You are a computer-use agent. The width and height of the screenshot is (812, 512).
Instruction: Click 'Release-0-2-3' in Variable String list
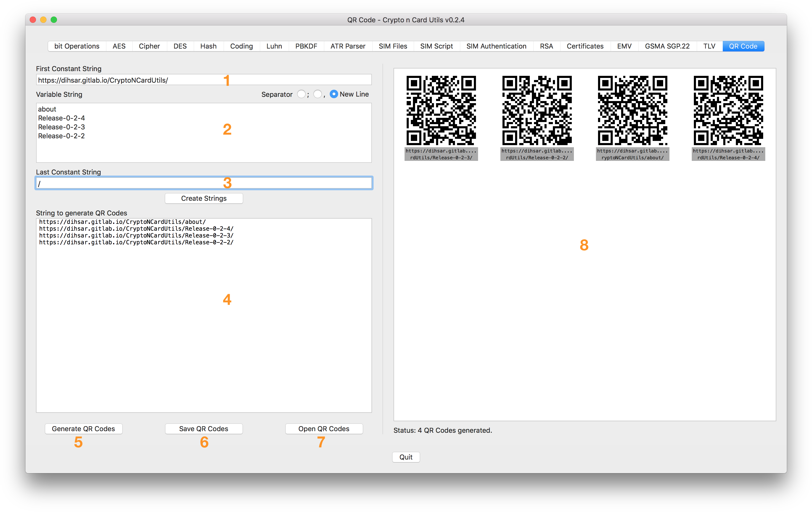point(61,127)
